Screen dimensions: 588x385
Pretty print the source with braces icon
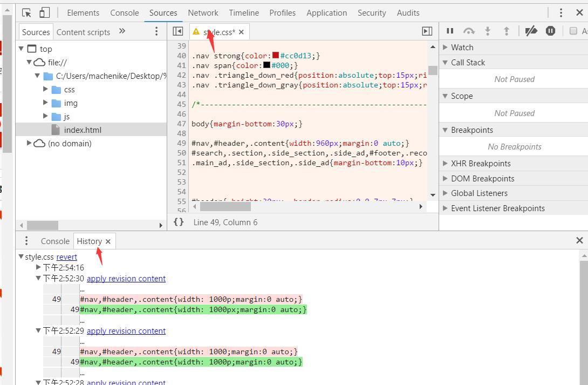click(x=179, y=222)
